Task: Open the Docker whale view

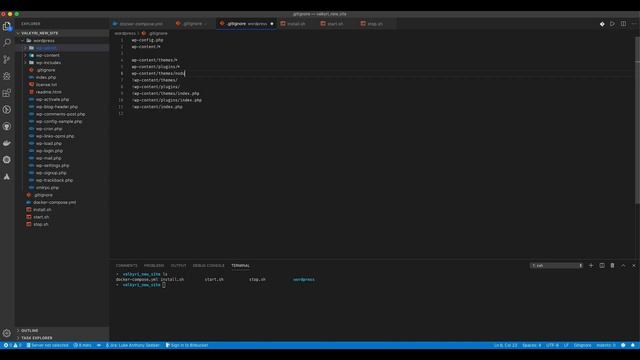Action: [x=7, y=143]
